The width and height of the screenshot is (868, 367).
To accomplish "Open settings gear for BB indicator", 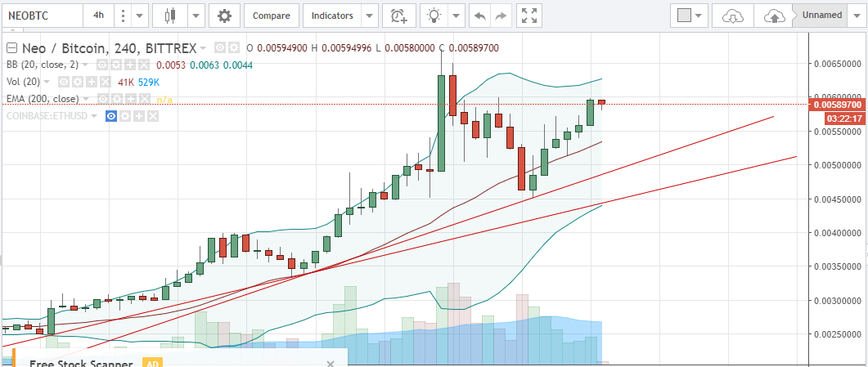I will (x=117, y=65).
